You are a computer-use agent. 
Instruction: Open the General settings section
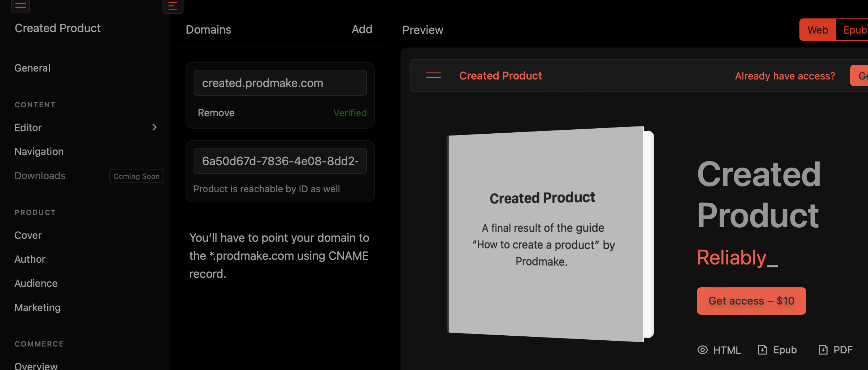pos(32,68)
